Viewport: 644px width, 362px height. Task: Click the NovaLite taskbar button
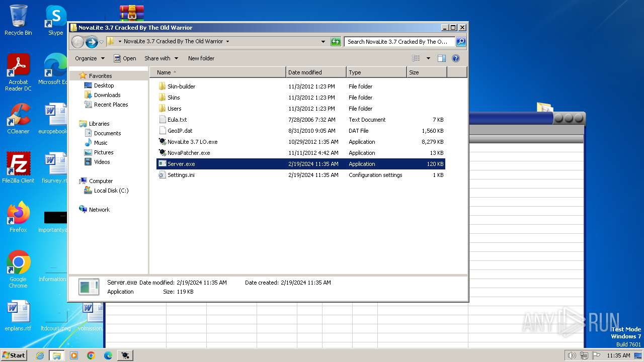(125, 355)
